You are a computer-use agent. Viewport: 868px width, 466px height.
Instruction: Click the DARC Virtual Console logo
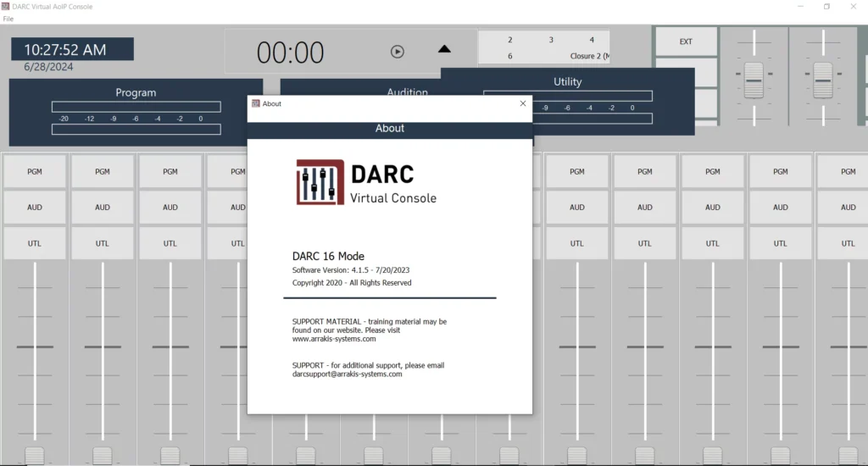366,182
